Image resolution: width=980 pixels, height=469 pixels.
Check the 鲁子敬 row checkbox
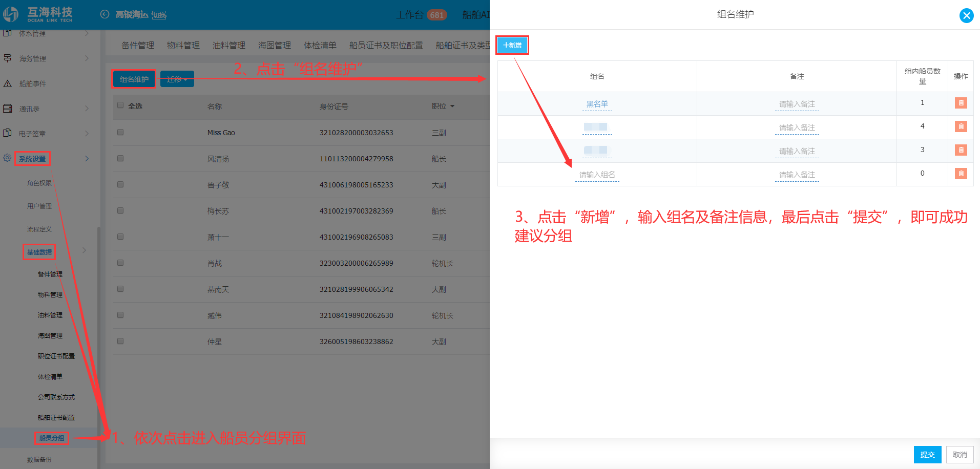click(120, 184)
